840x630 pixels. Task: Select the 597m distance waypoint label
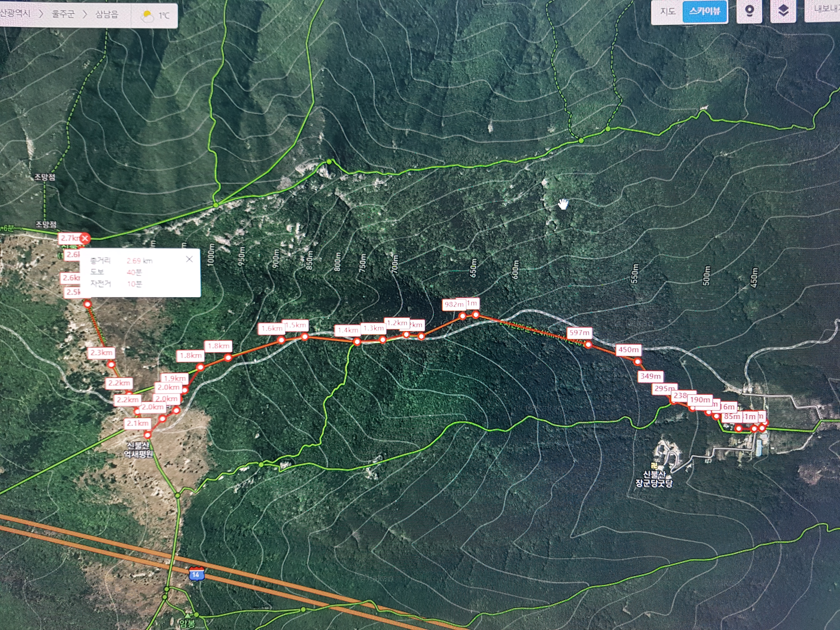click(579, 333)
